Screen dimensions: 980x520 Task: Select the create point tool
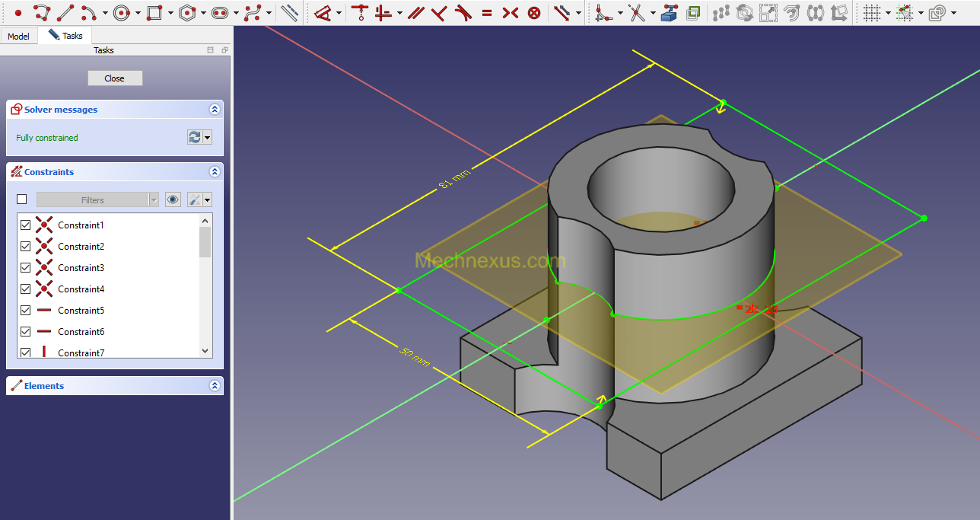coord(18,13)
